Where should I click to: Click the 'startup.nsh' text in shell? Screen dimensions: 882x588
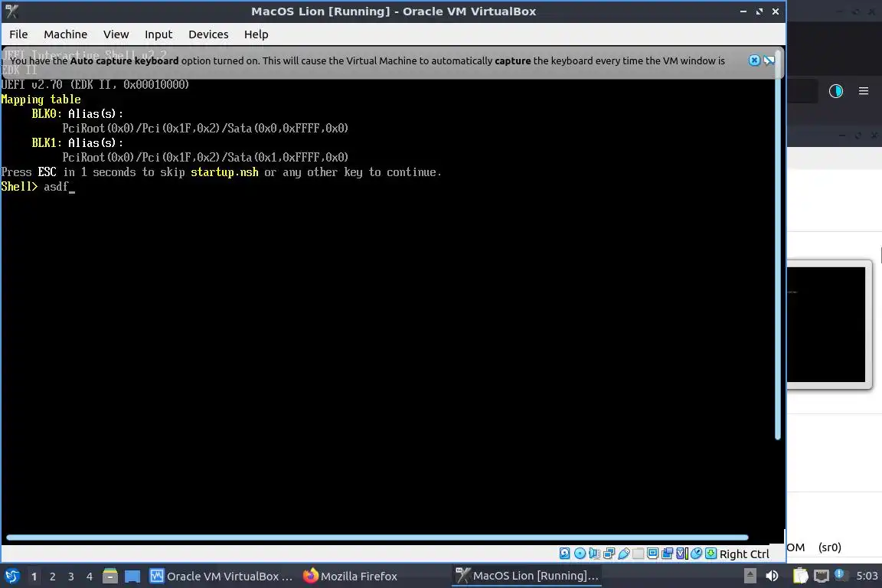point(224,172)
